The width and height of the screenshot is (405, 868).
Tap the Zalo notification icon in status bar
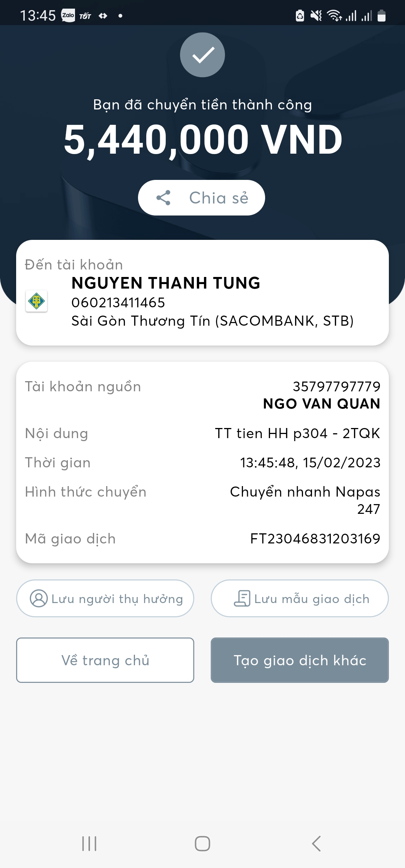[x=68, y=15]
